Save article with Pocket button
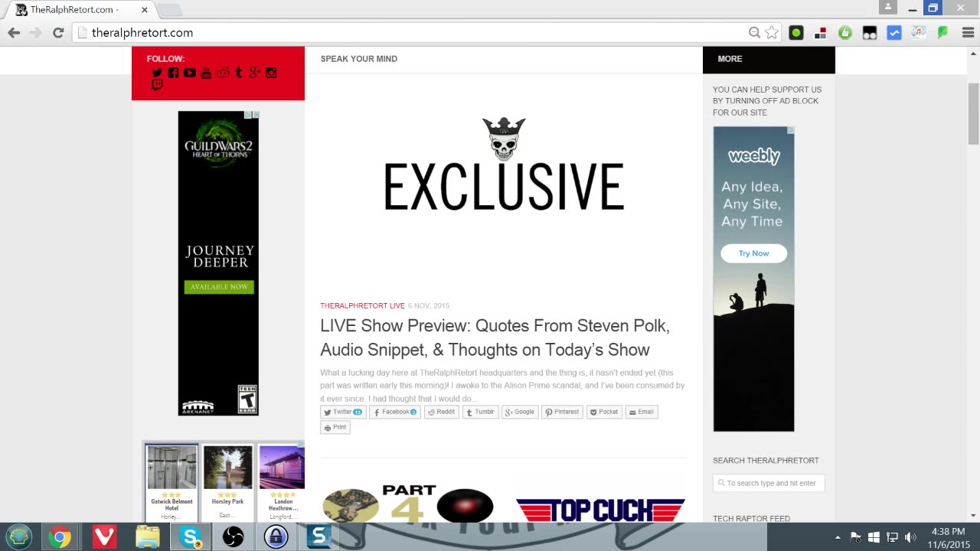Image resolution: width=980 pixels, height=551 pixels. click(x=604, y=412)
